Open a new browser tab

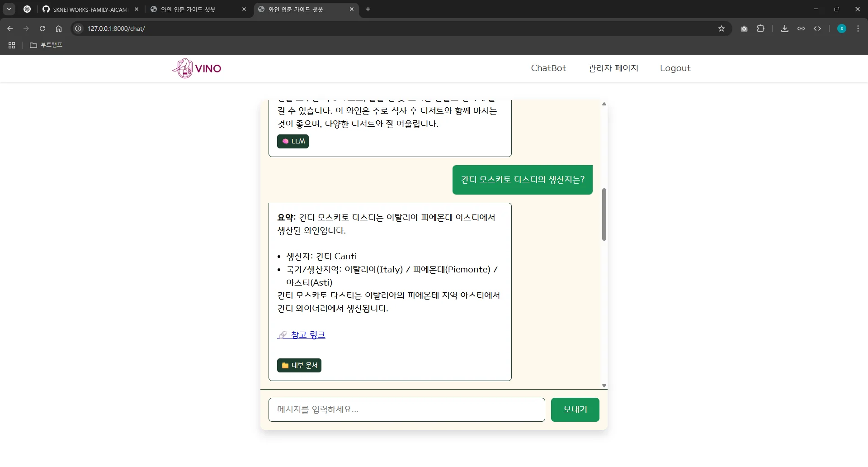(x=368, y=9)
